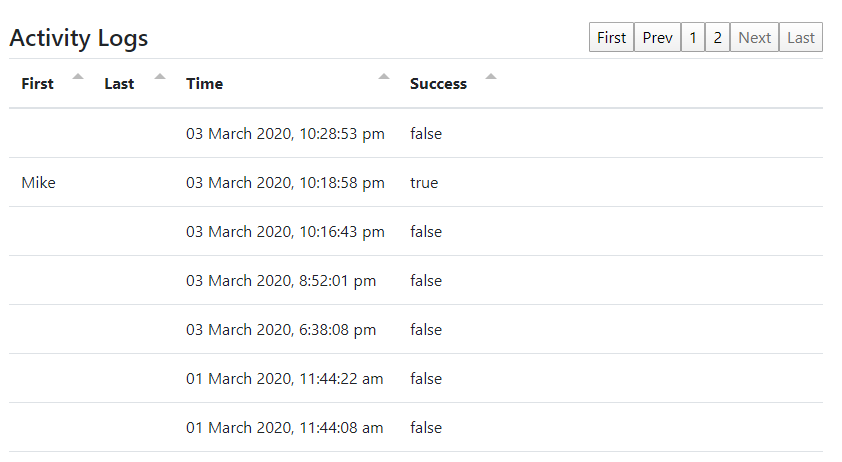Select the 10:28:53 pm log entry
The height and width of the screenshot is (462, 842).
pos(285,134)
